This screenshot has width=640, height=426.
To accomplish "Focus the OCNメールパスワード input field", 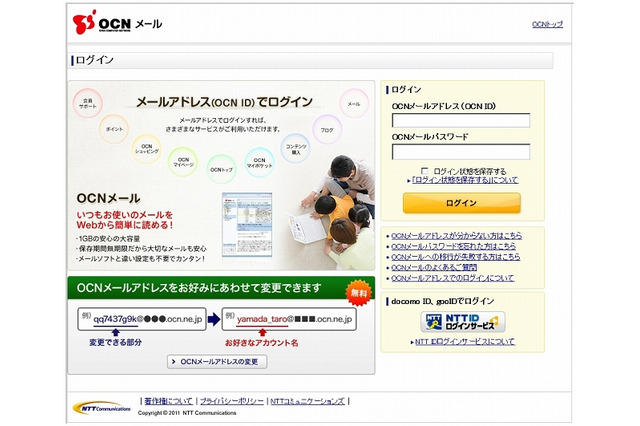I will click(x=461, y=151).
